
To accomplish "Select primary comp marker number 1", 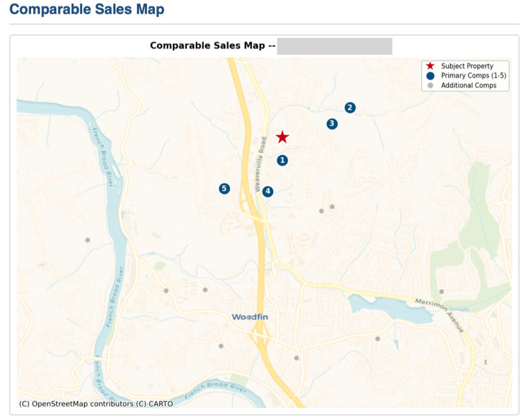I will click(282, 160).
